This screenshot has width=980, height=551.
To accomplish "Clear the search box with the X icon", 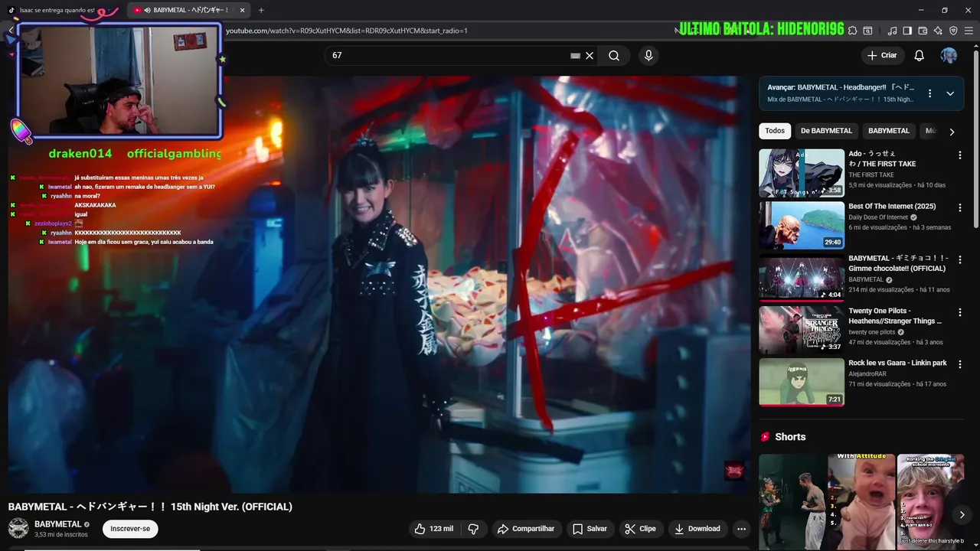I will [x=590, y=56].
